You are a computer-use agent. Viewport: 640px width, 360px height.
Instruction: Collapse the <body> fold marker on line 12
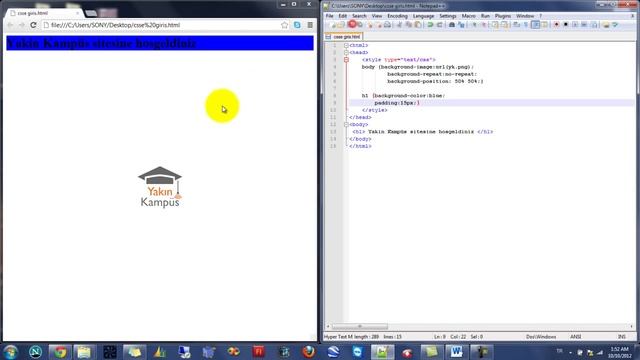pyautogui.click(x=346, y=124)
